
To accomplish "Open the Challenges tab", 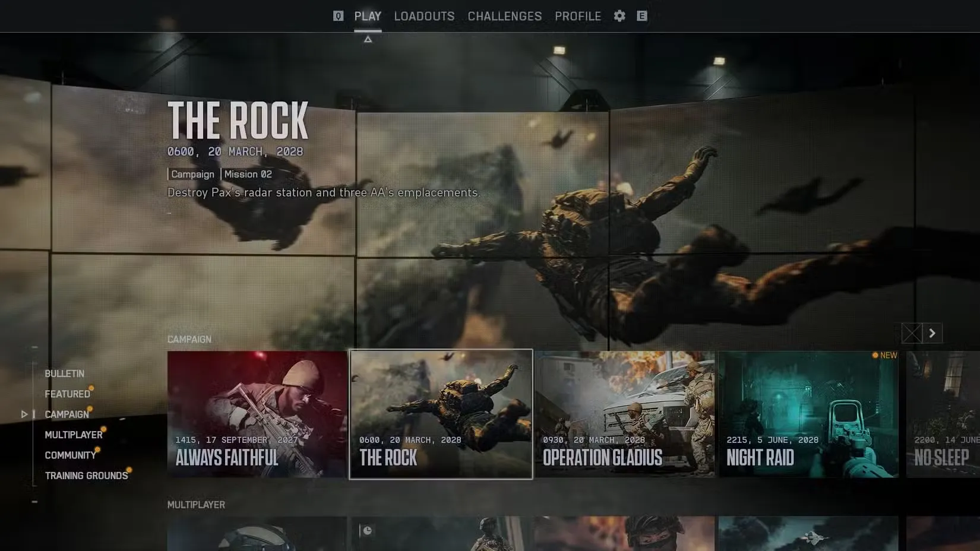I will pos(504,16).
